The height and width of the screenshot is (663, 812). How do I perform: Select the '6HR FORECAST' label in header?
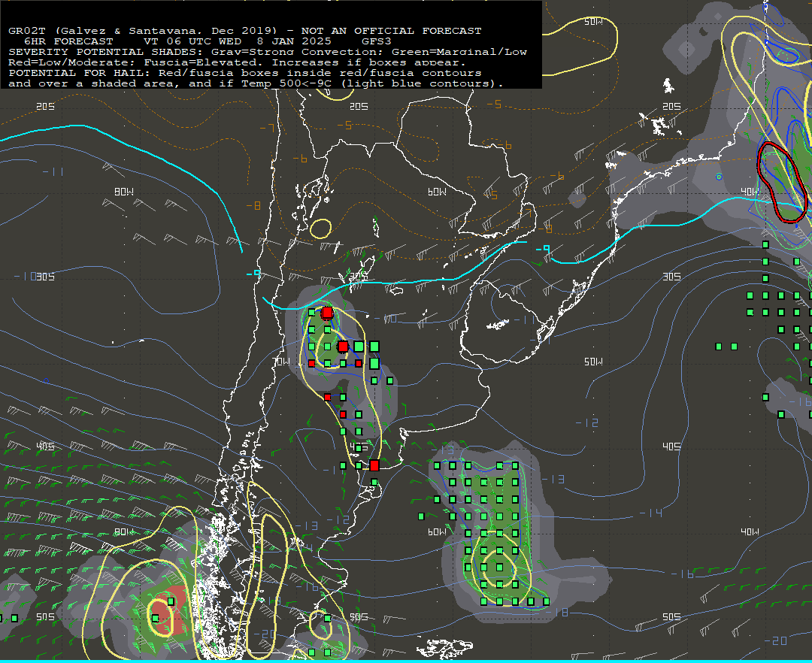[68, 41]
